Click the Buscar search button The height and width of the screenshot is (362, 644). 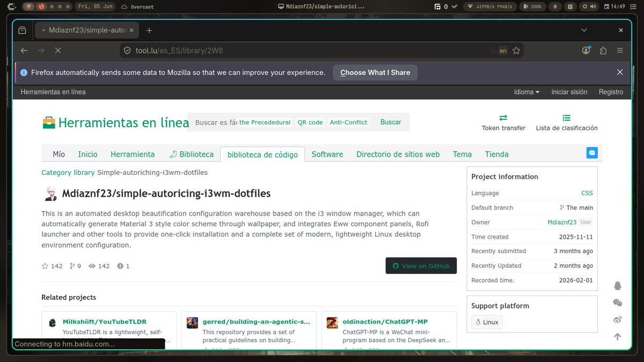pyautogui.click(x=391, y=122)
